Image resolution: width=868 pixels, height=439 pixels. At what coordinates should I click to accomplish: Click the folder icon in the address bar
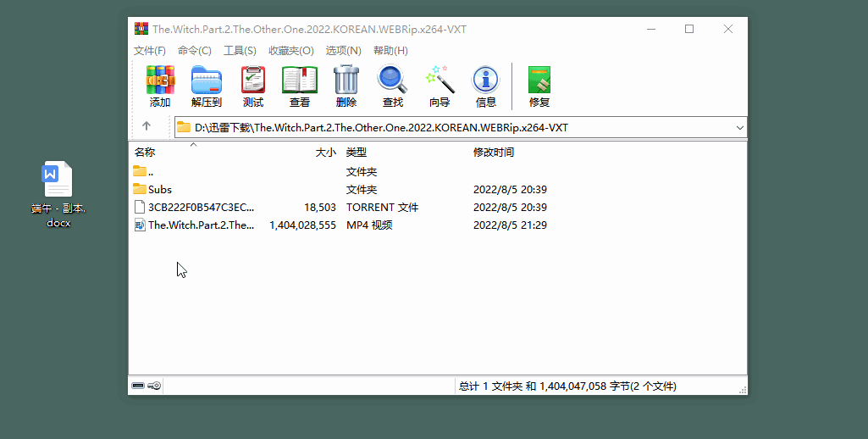(x=184, y=127)
